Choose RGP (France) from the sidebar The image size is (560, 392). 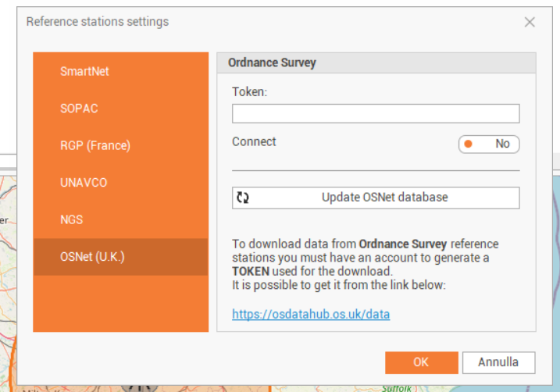(x=95, y=145)
